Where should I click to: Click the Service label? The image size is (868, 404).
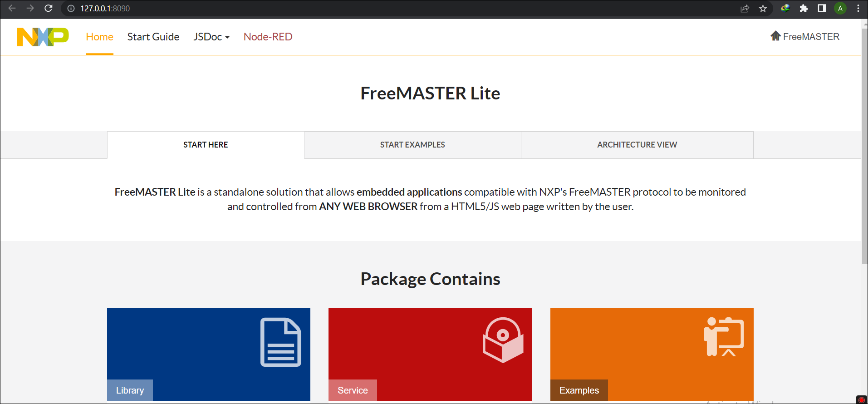click(x=353, y=390)
